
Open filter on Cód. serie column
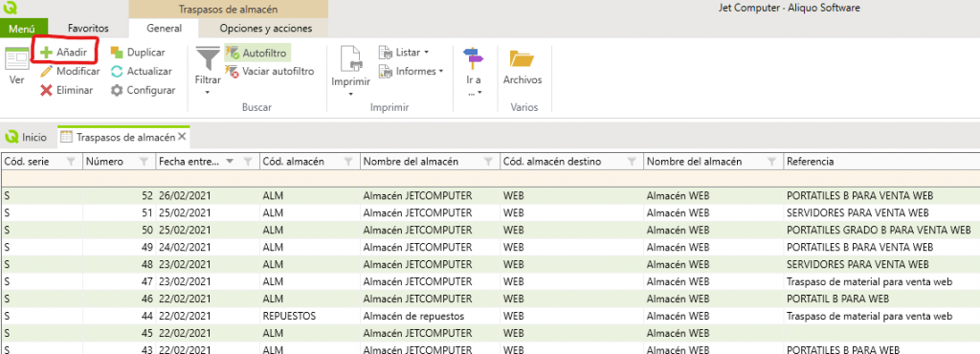click(x=71, y=162)
